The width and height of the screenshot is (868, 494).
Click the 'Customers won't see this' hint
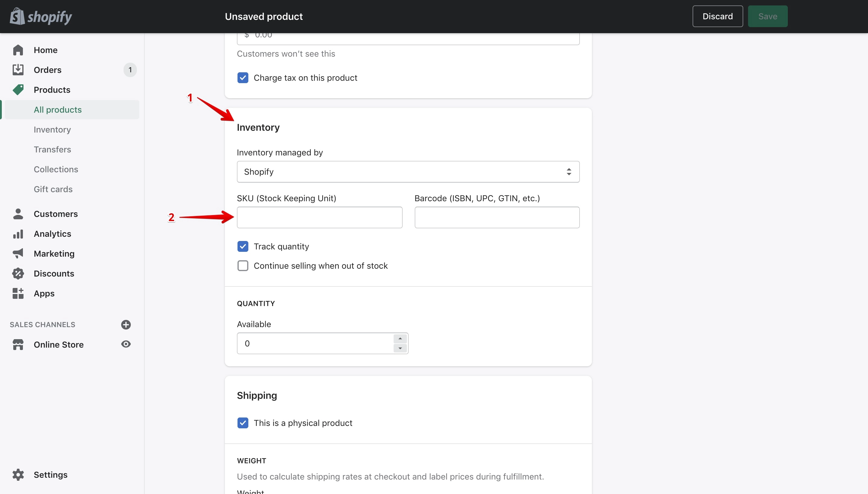pyautogui.click(x=286, y=54)
